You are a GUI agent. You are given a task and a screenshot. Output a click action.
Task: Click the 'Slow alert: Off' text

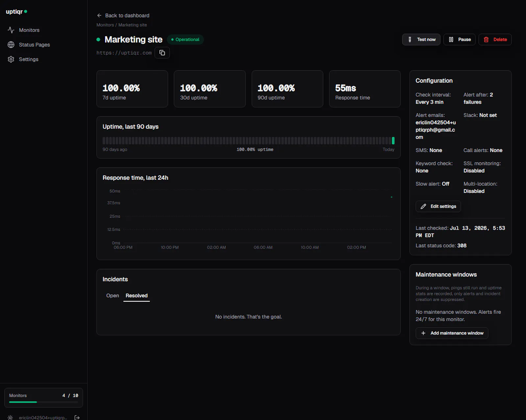click(x=432, y=184)
